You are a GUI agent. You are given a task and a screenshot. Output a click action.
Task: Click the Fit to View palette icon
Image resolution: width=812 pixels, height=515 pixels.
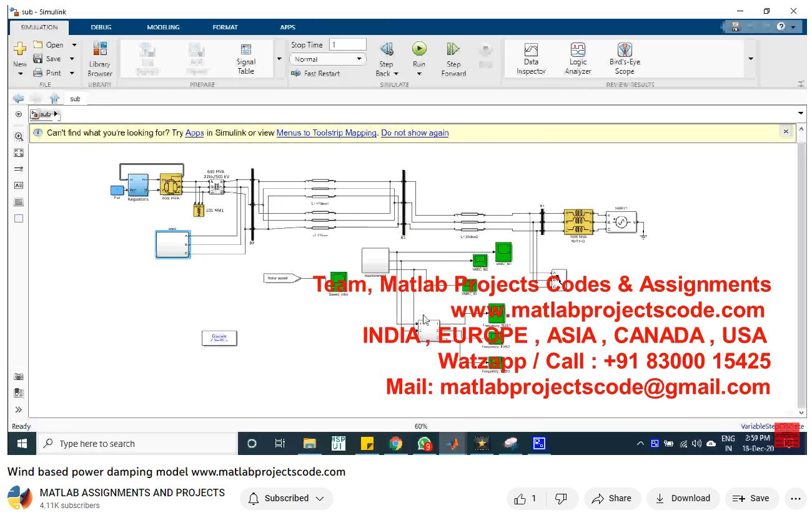[x=19, y=152]
